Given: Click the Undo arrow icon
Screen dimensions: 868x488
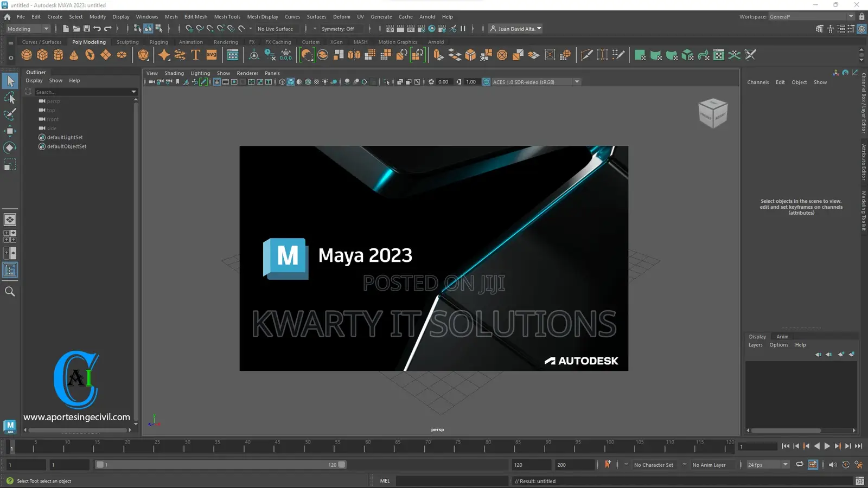Looking at the screenshot, I should 97,29.
